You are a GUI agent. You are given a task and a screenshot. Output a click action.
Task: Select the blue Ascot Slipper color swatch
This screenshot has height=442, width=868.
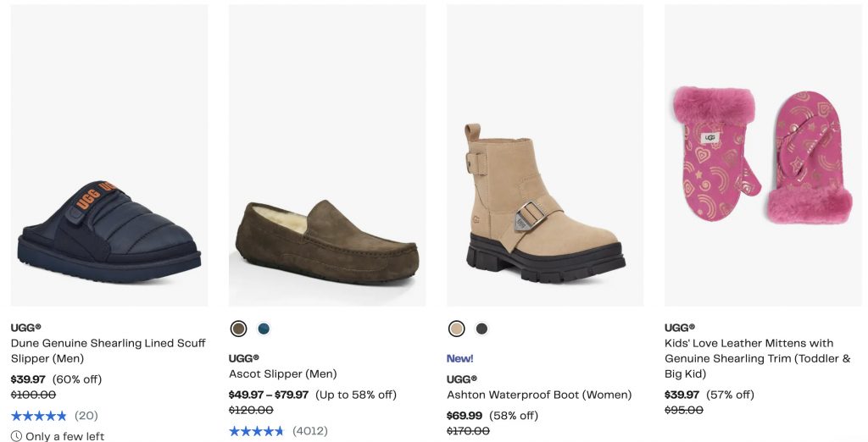[264, 329]
